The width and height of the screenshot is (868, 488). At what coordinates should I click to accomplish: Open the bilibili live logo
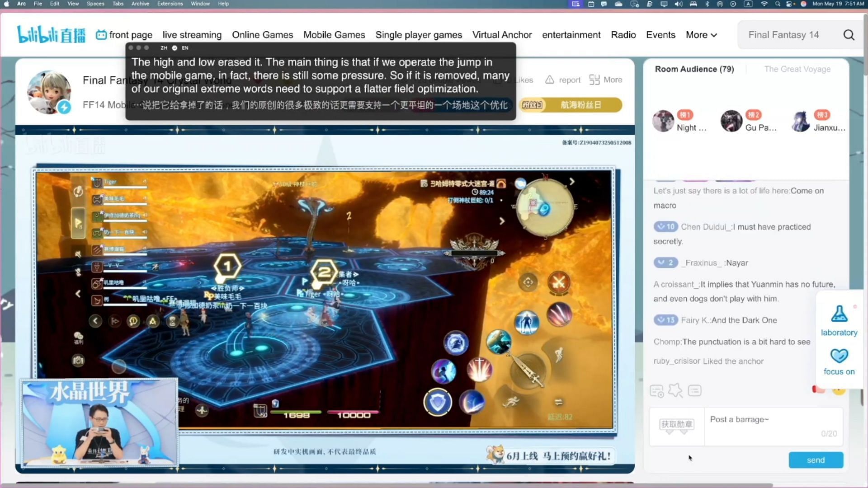pyautogui.click(x=51, y=35)
